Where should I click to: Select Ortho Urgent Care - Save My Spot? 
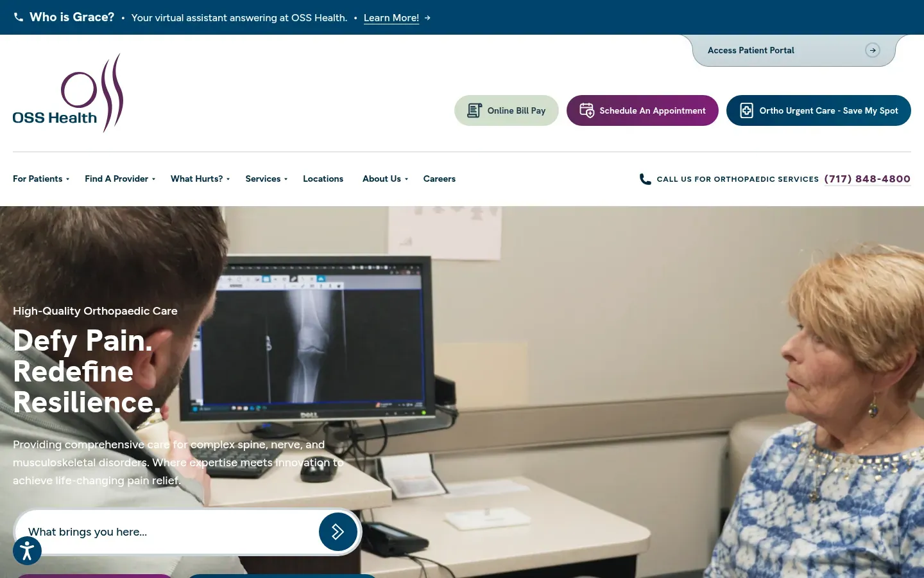[819, 110]
